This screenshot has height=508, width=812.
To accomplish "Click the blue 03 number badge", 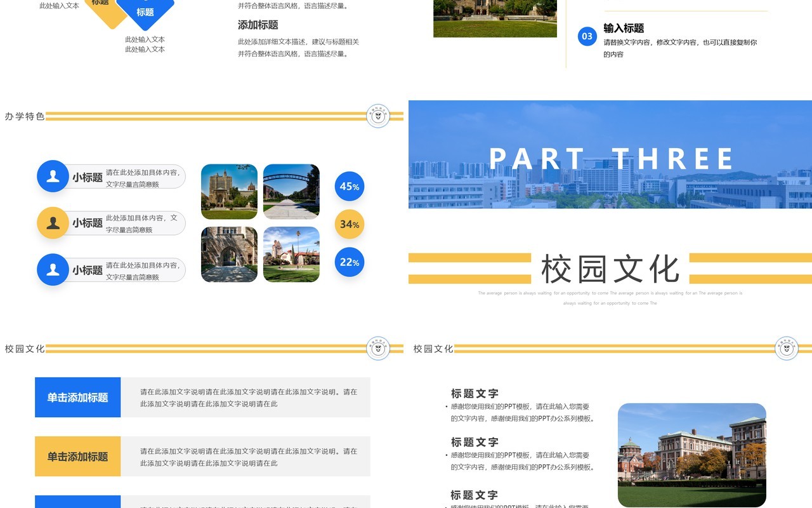I will 587,36.
